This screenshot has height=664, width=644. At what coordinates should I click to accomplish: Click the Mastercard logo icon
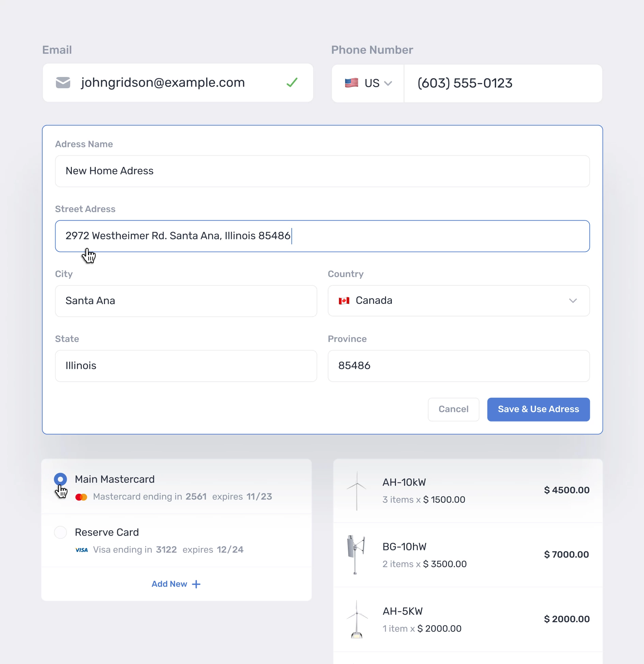coord(81,497)
